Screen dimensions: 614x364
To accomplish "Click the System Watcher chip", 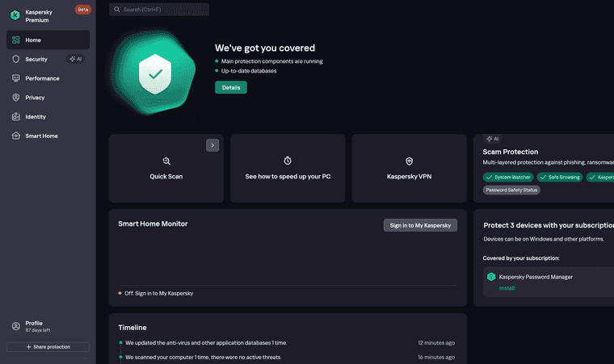I will pyautogui.click(x=508, y=178).
